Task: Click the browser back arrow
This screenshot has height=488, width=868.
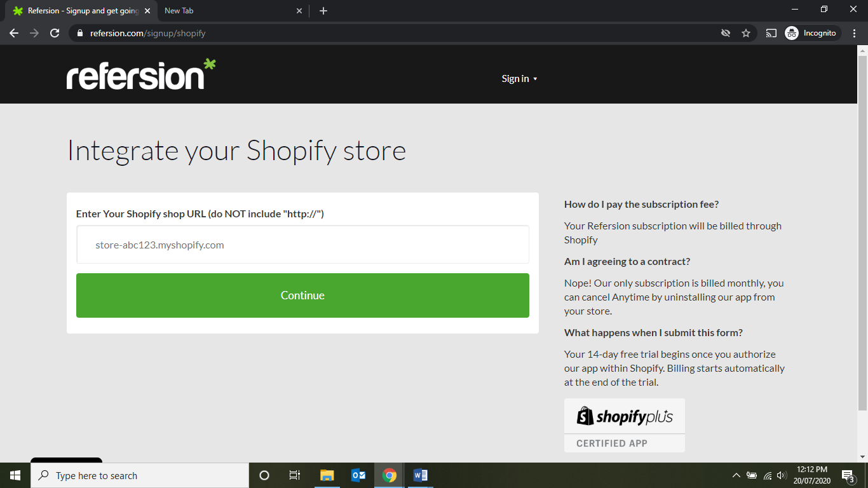Action: pyautogui.click(x=14, y=33)
